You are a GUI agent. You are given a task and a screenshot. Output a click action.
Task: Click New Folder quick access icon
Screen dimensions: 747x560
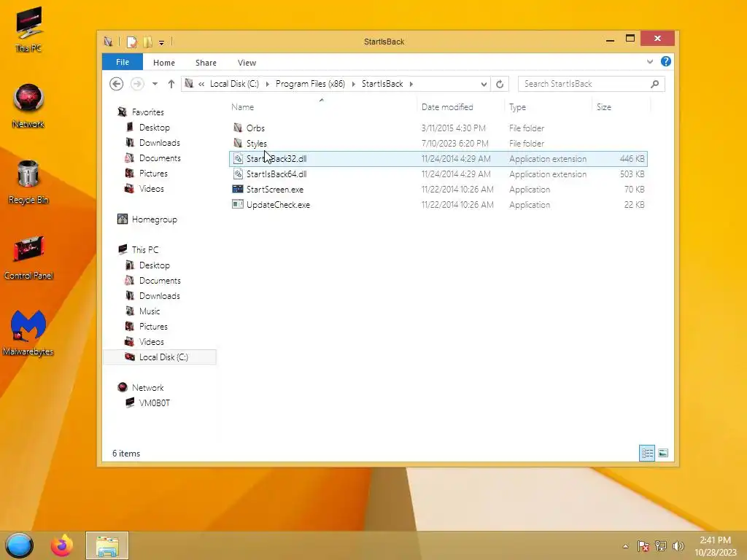[x=147, y=42]
